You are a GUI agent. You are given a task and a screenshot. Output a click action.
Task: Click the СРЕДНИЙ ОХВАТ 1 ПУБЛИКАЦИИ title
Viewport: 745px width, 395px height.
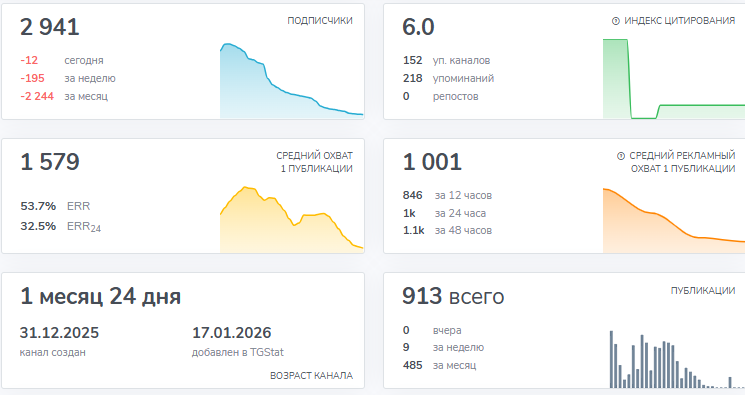click(315, 162)
